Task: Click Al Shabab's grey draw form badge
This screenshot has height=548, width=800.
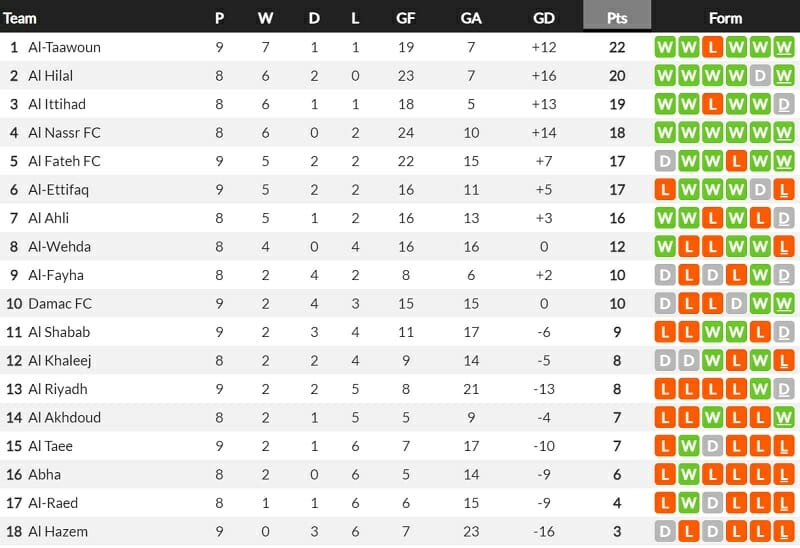Action: pyautogui.click(x=785, y=332)
